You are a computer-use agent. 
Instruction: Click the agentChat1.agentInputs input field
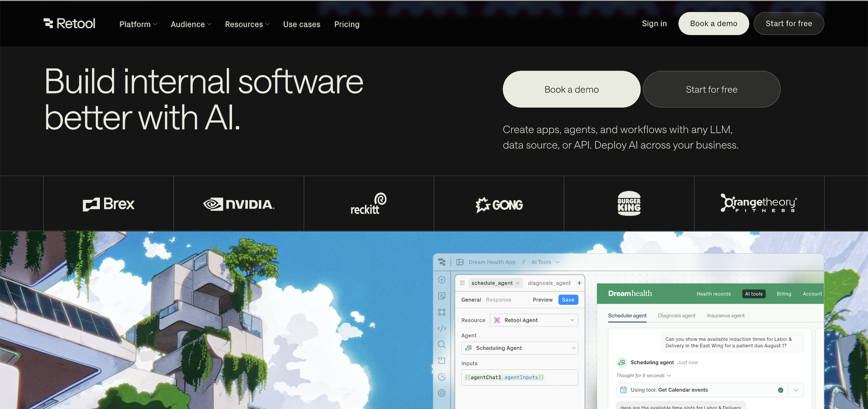520,377
